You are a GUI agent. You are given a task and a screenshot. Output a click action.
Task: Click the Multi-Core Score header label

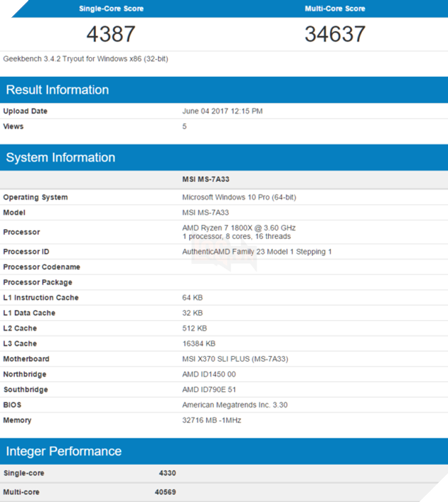pos(335,9)
